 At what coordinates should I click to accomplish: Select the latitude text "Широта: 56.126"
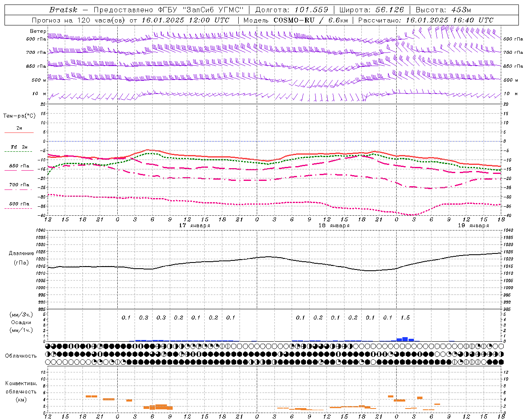[x=372, y=10]
